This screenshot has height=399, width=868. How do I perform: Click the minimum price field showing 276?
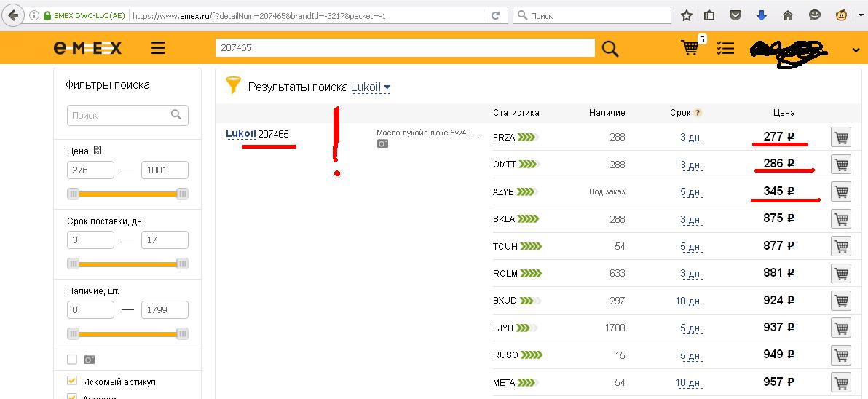click(91, 170)
